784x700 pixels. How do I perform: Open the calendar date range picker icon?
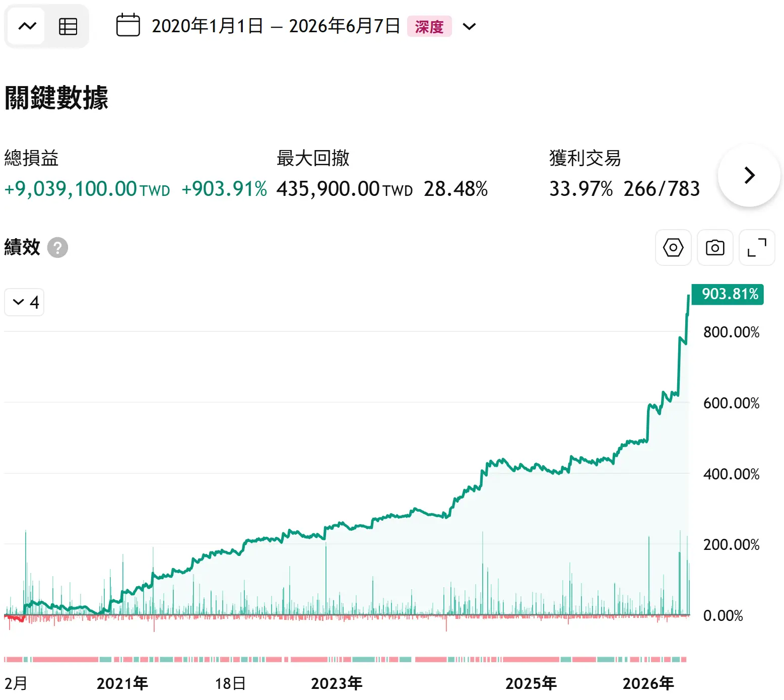(128, 26)
